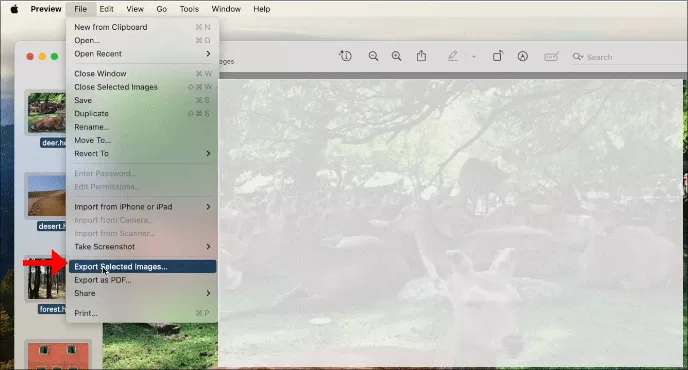688x370 pixels.
Task: Select the forest thumbnail in sidebar
Action: coord(47,279)
